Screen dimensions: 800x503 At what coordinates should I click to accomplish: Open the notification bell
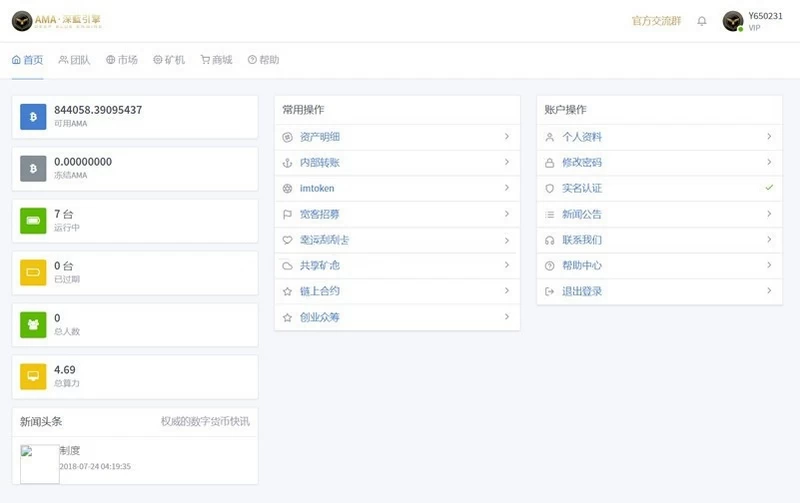click(x=702, y=21)
